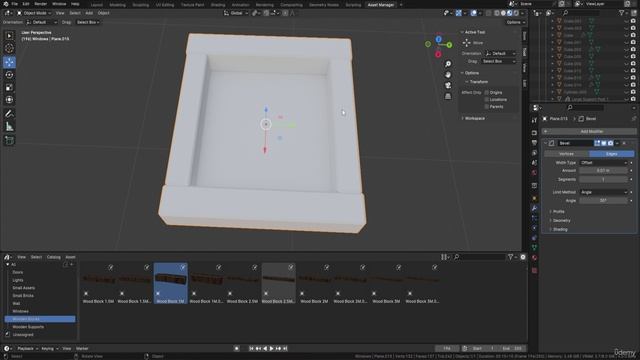Adjust the Bevel Segments field
640x360 pixels.
(603, 179)
